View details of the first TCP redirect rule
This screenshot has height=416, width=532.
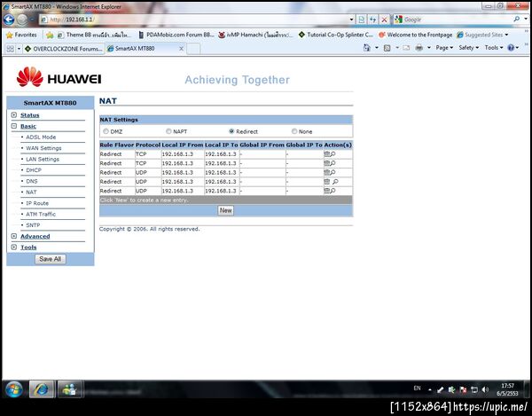pyautogui.click(x=332, y=154)
